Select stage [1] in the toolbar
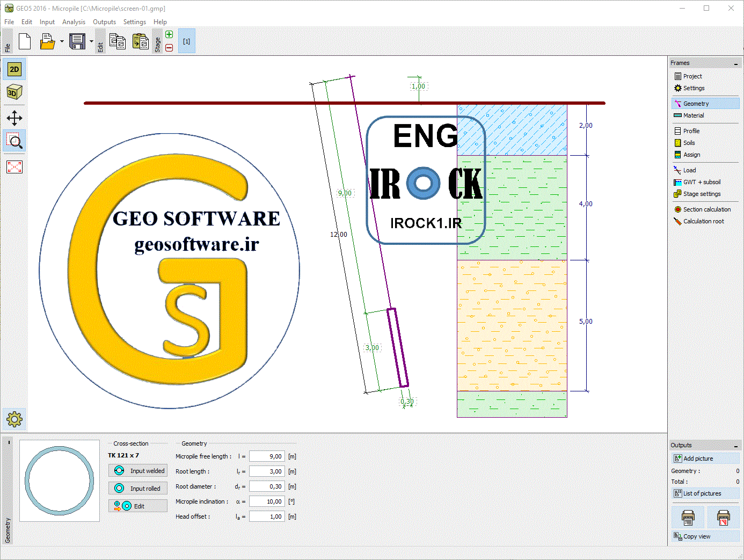 point(186,41)
